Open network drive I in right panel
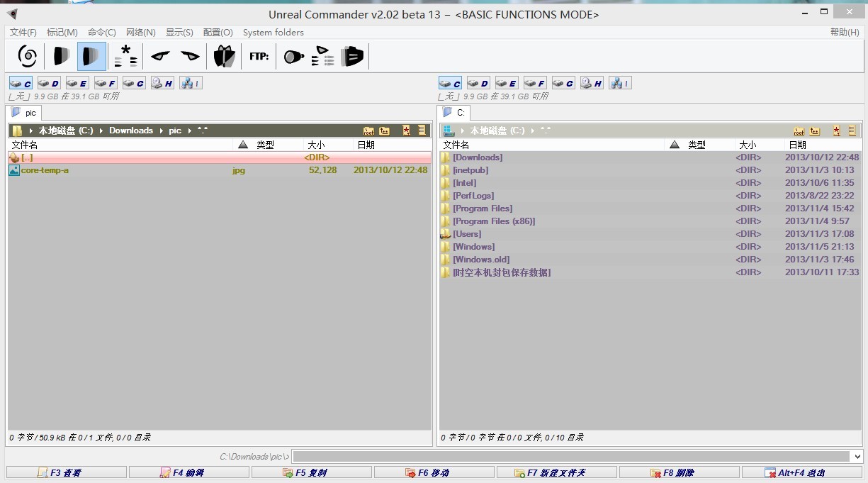The width and height of the screenshot is (868, 483). point(620,83)
